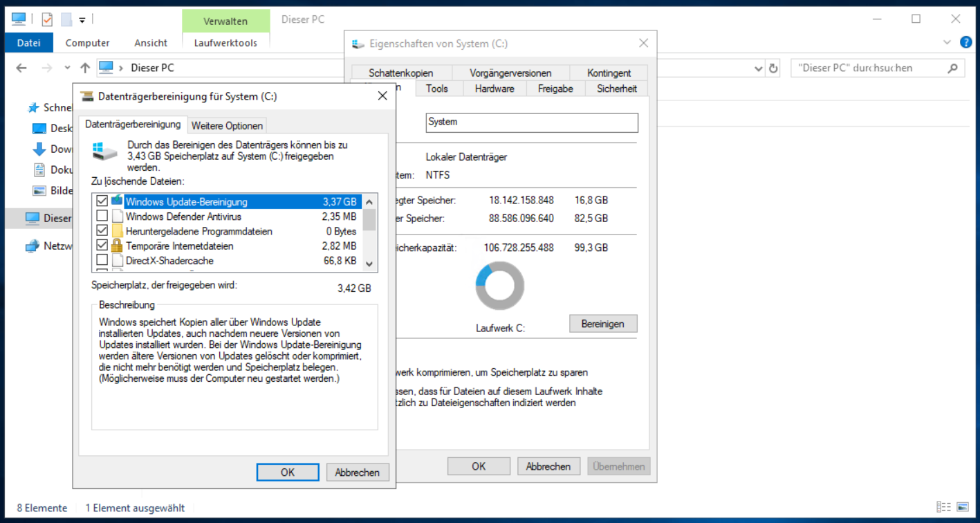980x523 pixels.
Task: Open the Datei menu in Explorer
Action: click(28, 42)
